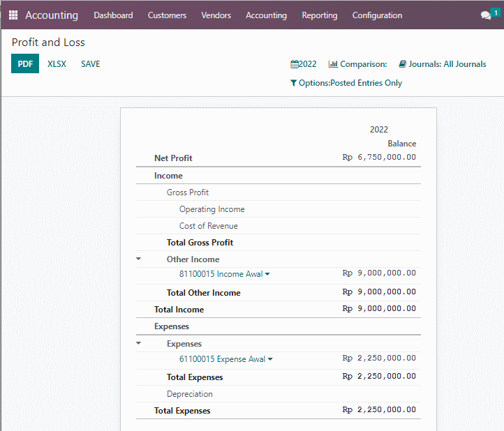Image resolution: width=504 pixels, height=431 pixels.
Task: Click the SAVE button
Action: (x=90, y=64)
